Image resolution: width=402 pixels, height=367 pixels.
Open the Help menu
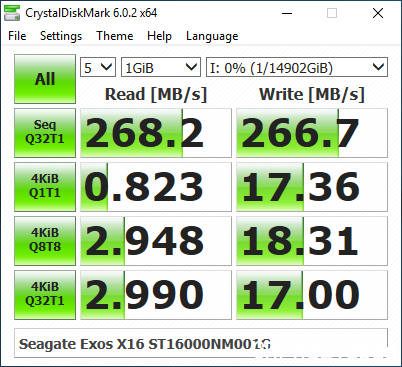[x=159, y=36]
